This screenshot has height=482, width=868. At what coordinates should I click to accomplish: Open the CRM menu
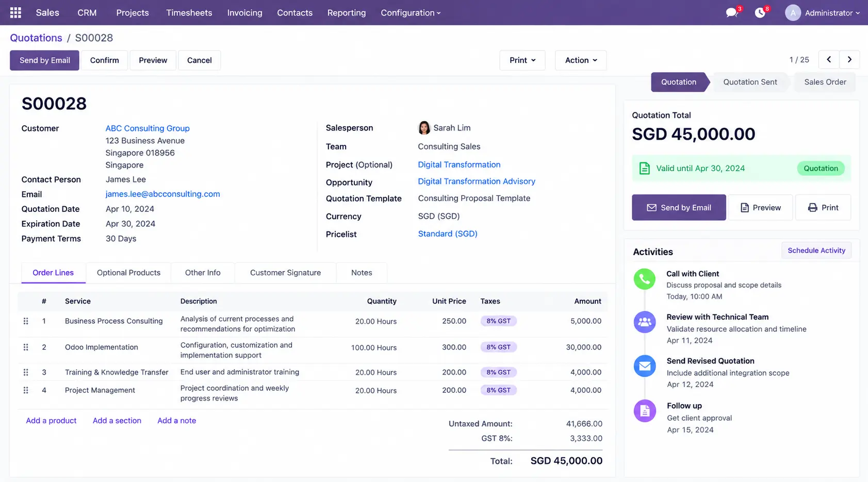coord(87,13)
